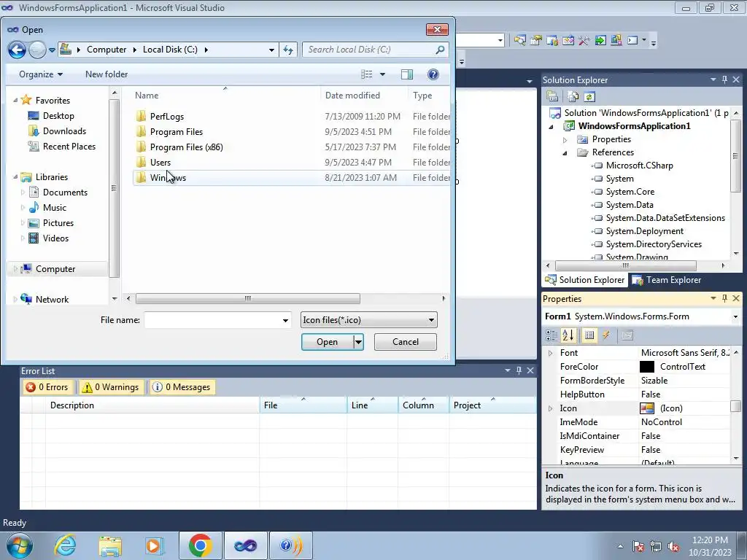The height and width of the screenshot is (560, 747).
Task: Sort errors by Description column
Action: 152,405
